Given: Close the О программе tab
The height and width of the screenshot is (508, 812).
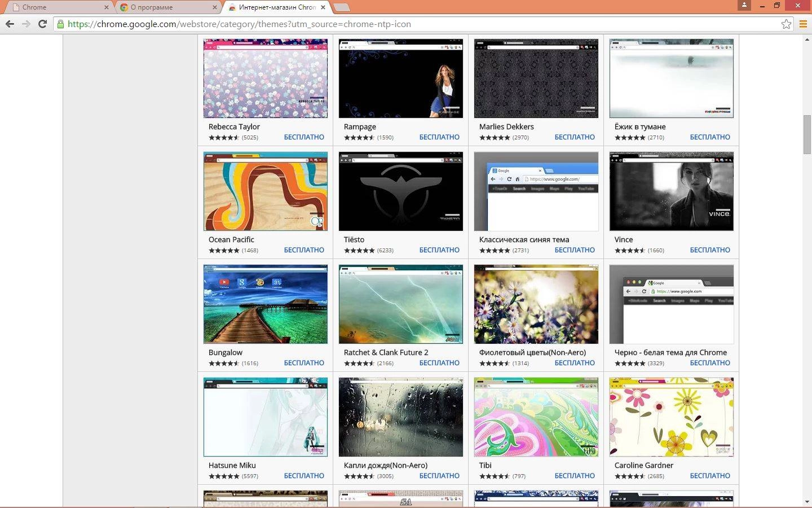Looking at the screenshot, I should (x=214, y=7).
